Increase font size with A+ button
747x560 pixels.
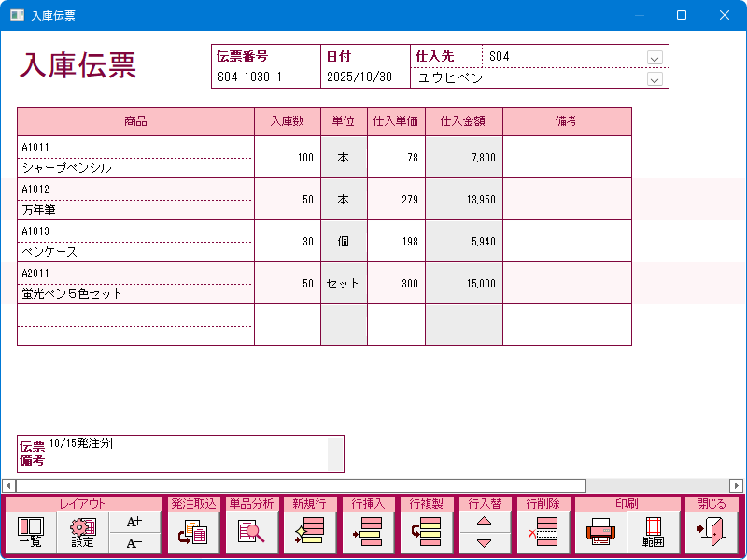click(134, 523)
